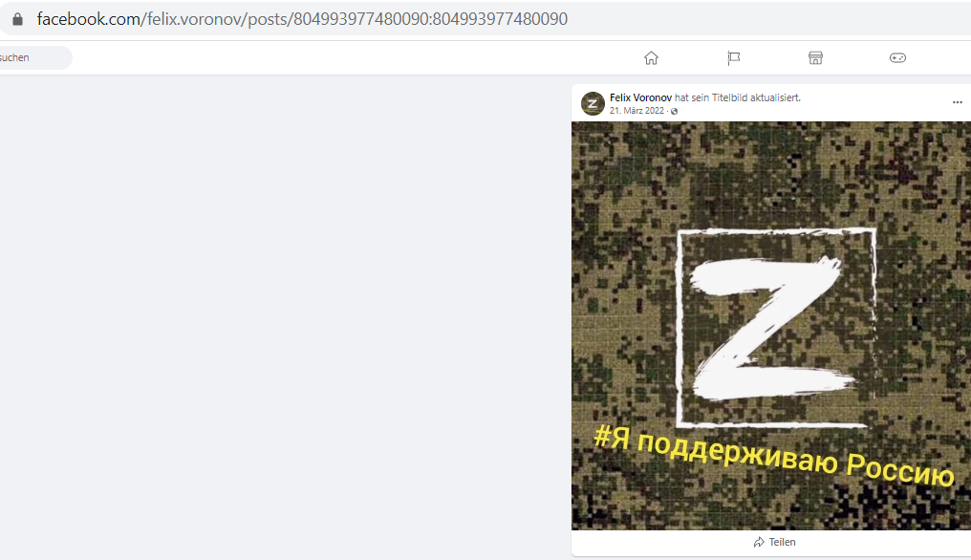
Task: Open the Felix Voronov profile name link
Action: tap(640, 97)
